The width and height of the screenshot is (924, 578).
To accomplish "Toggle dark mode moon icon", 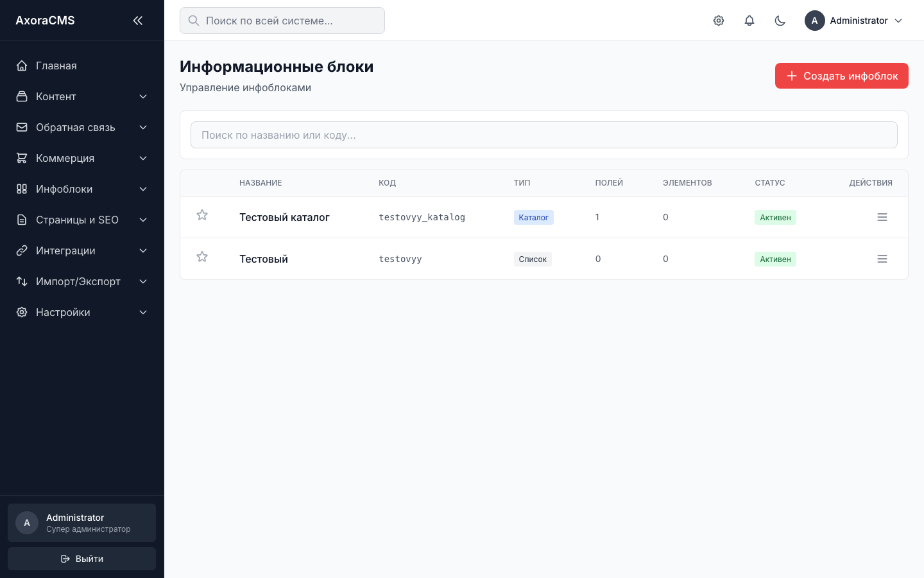I will click(780, 21).
